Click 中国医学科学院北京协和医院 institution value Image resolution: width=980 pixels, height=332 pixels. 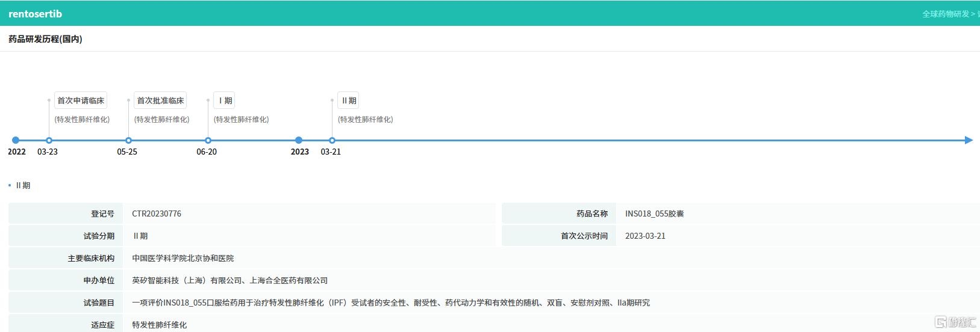coord(183,258)
